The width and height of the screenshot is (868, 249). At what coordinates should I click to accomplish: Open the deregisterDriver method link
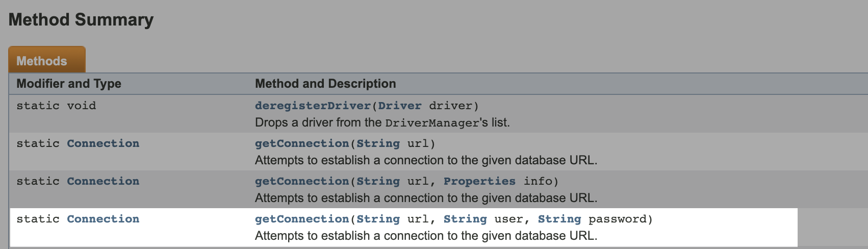point(313,106)
